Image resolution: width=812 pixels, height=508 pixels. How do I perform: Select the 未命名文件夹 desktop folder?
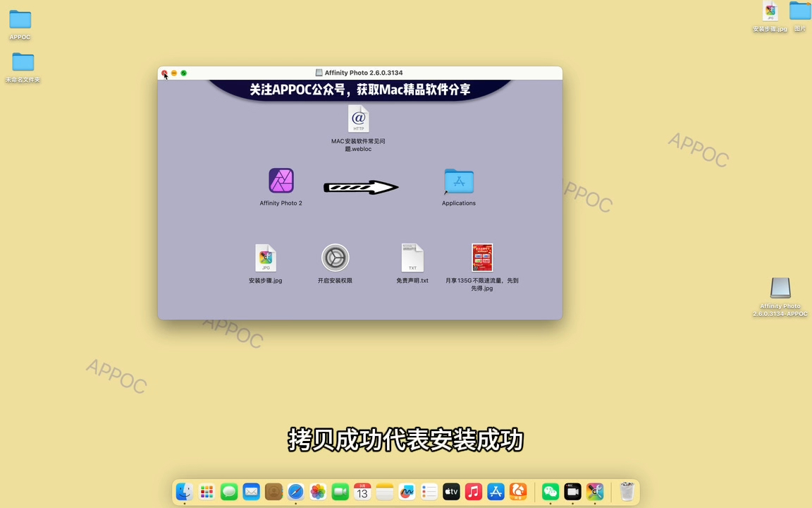(23, 62)
